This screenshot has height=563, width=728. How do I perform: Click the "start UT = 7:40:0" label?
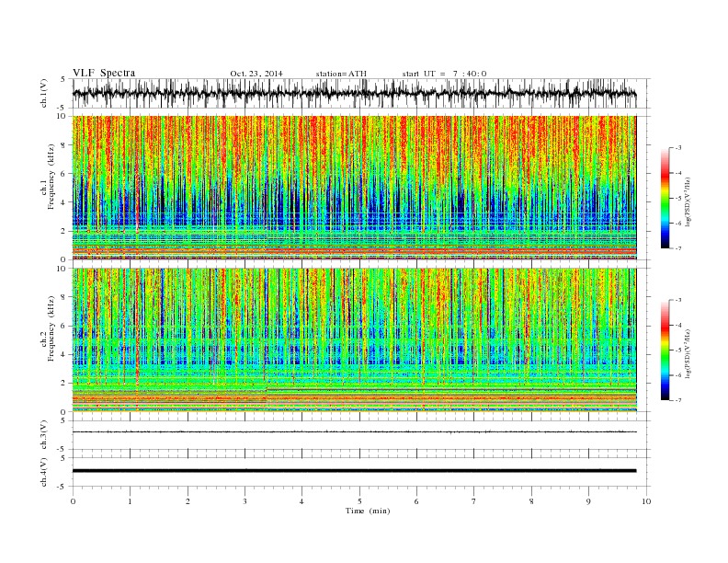tap(444, 74)
